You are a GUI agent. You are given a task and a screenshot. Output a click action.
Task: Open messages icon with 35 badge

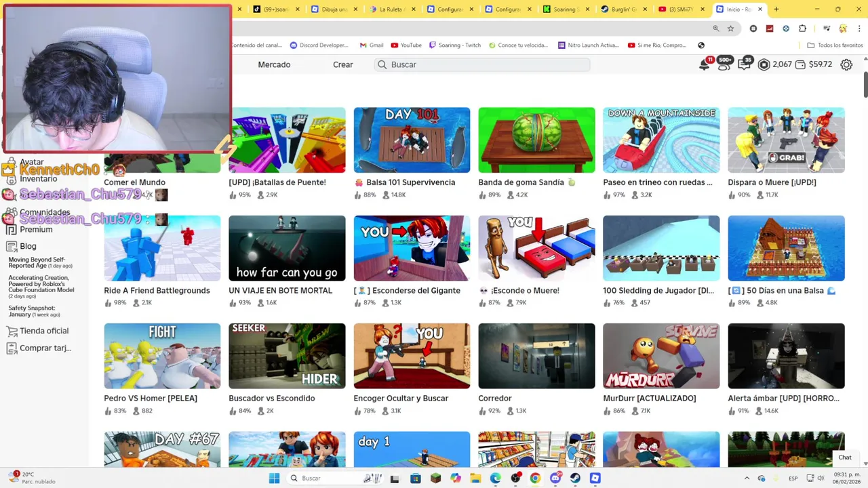(743, 65)
